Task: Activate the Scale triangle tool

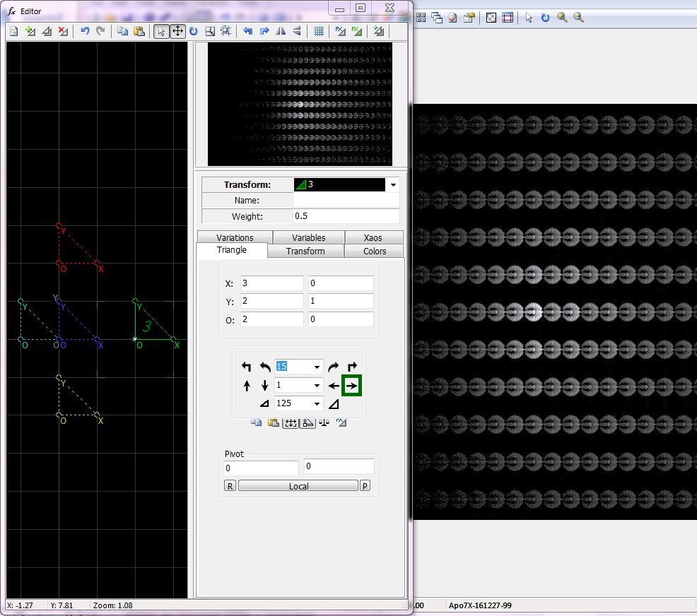Action: coord(210,31)
